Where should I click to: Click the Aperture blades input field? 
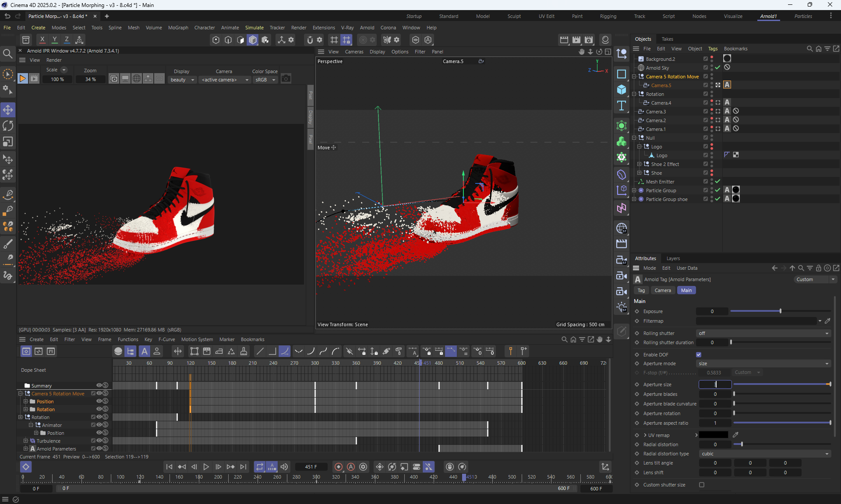pos(715,394)
